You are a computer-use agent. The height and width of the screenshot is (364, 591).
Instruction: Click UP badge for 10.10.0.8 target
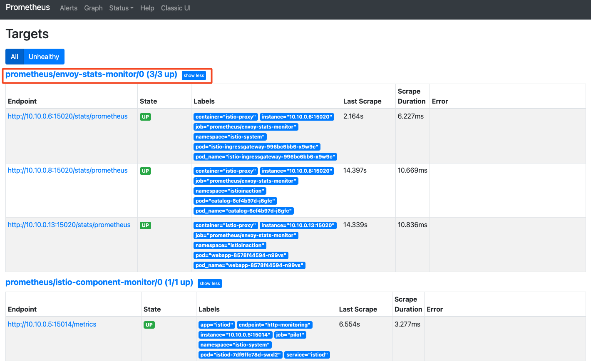click(145, 171)
